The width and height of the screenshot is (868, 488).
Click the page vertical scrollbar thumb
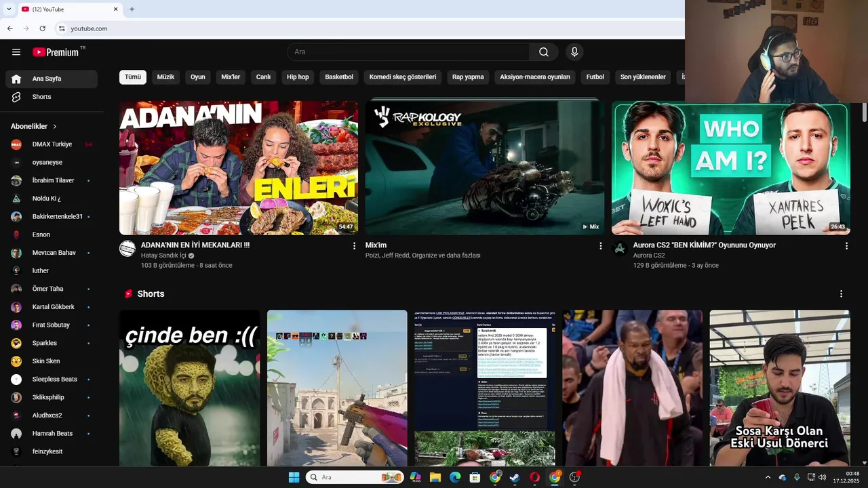[x=864, y=113]
